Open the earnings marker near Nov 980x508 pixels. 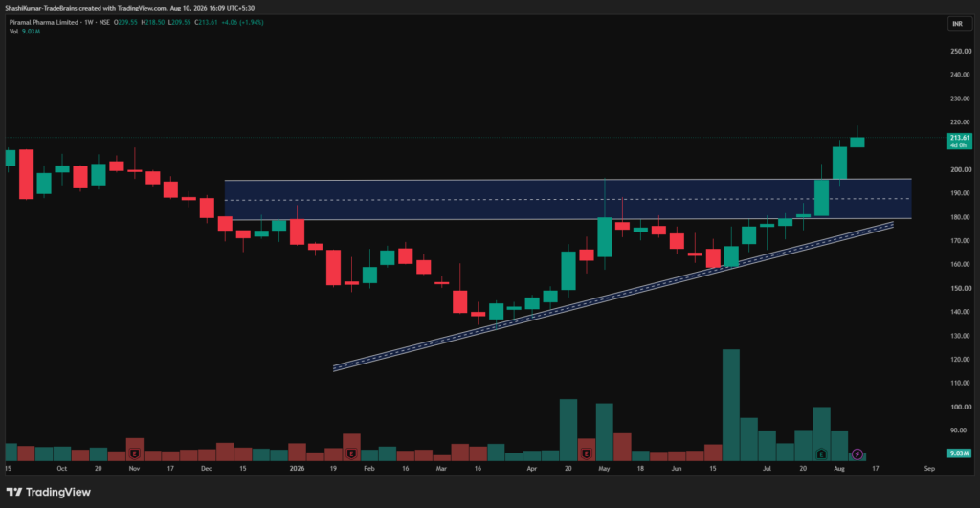[x=134, y=454]
